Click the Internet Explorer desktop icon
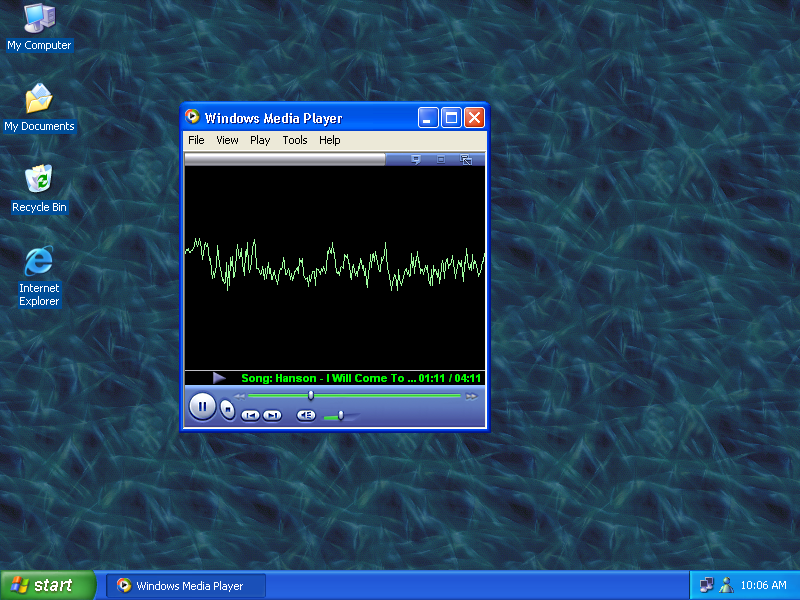800x600 pixels. [x=39, y=262]
